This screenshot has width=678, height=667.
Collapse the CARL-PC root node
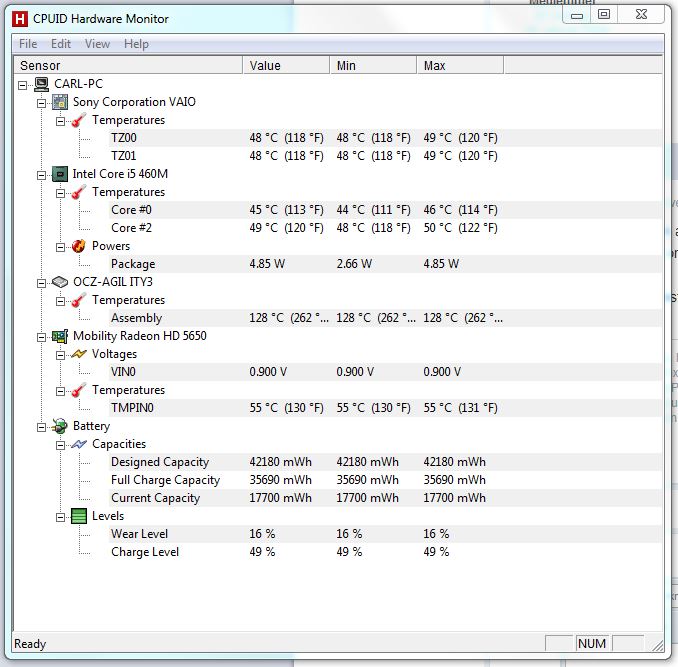pos(22,85)
